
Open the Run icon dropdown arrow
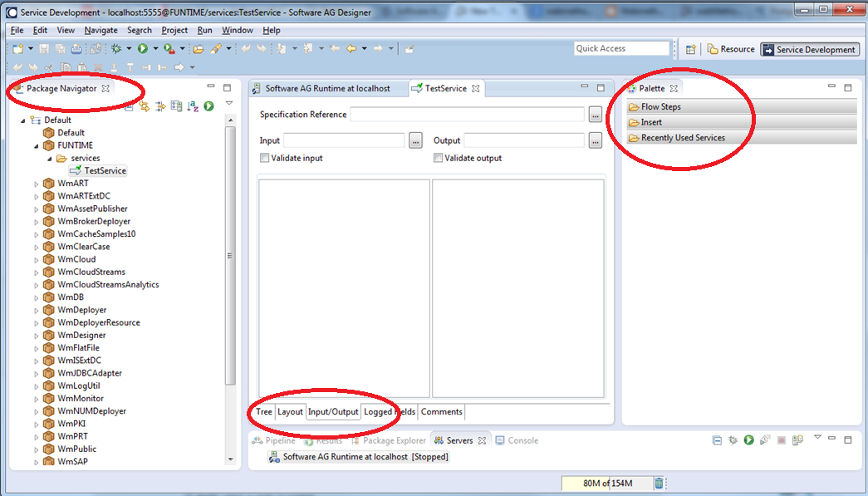[155, 49]
